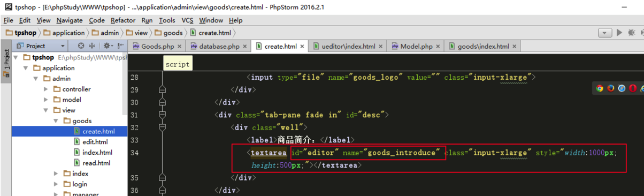This screenshot has height=196, width=644.
Task: Open the Navigate menu
Action: click(70, 20)
